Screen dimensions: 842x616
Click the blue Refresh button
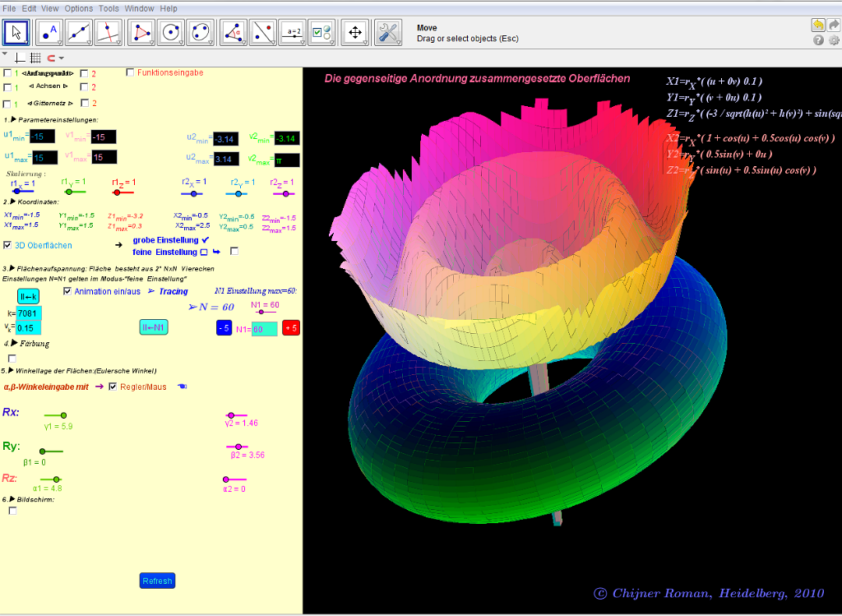pyautogui.click(x=157, y=581)
